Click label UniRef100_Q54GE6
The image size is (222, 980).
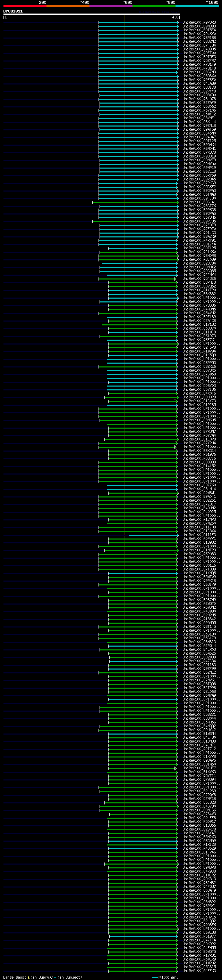(x=199, y=279)
